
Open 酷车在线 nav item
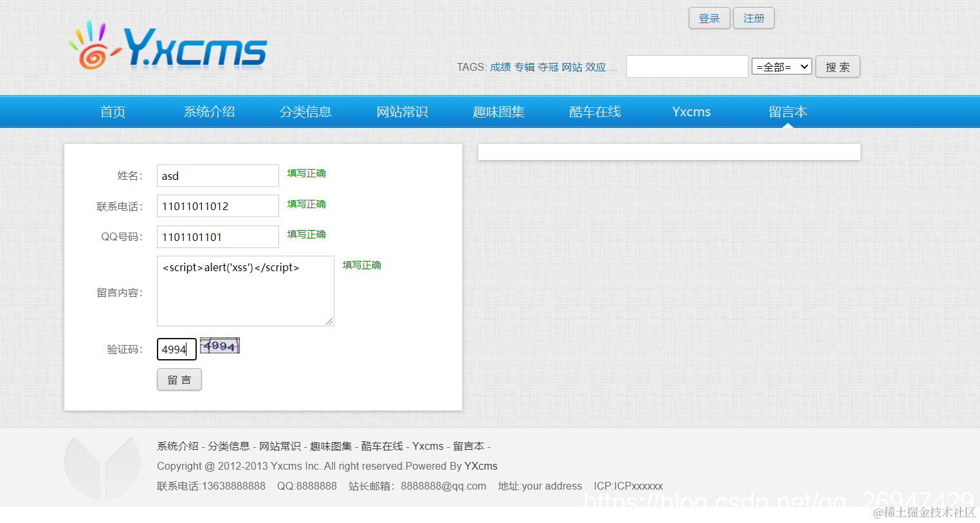[x=595, y=112]
